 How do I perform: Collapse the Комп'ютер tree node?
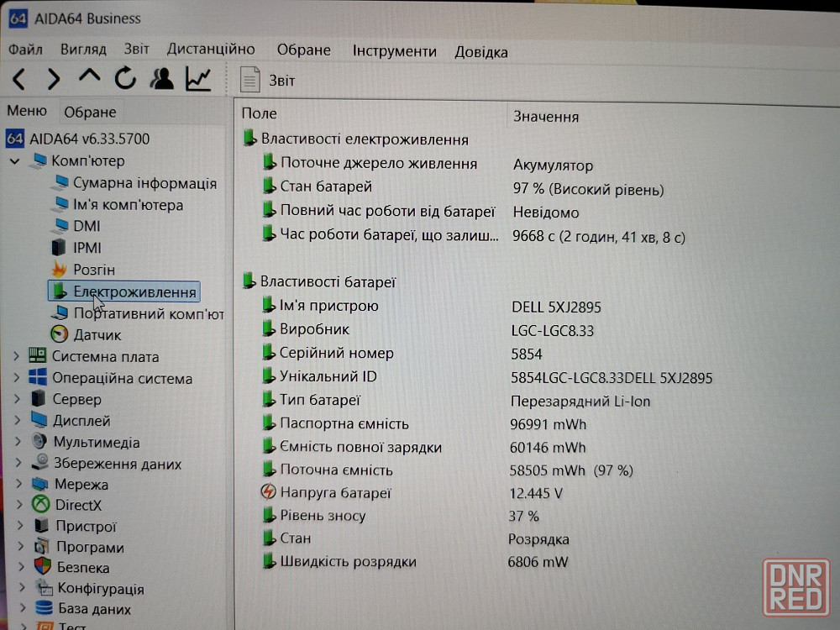(15, 160)
